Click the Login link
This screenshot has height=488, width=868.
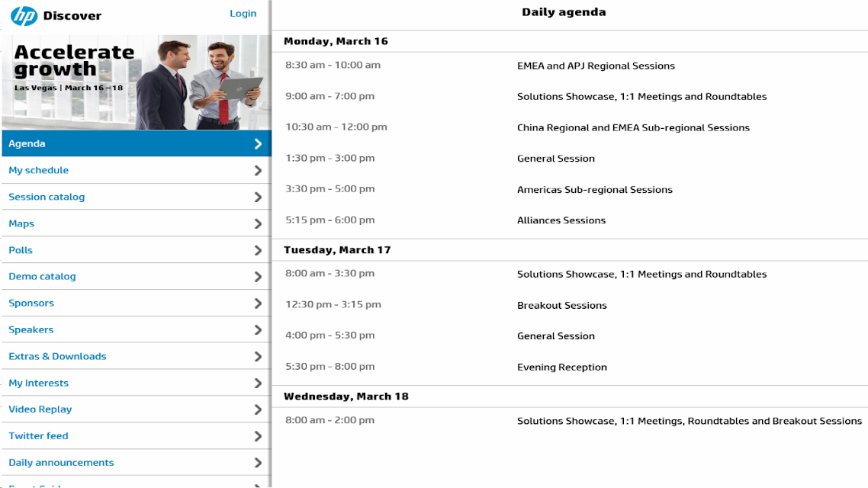(x=243, y=13)
